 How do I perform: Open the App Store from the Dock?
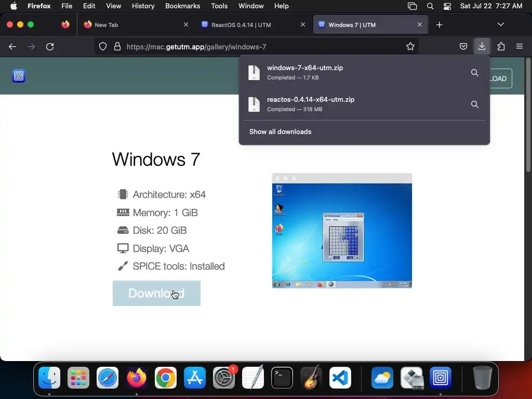[x=195, y=378]
